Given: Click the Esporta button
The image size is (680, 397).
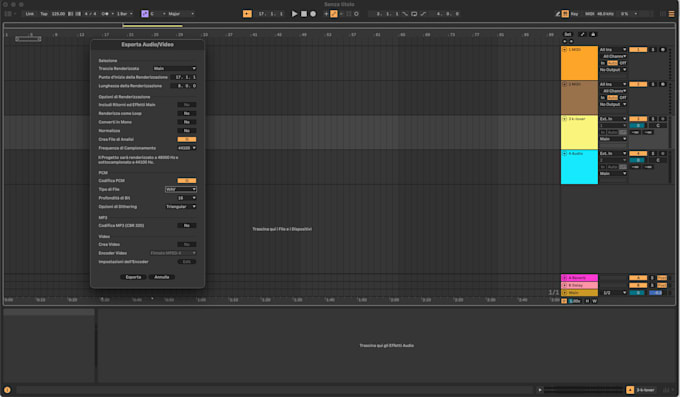Looking at the screenshot, I should point(133,277).
